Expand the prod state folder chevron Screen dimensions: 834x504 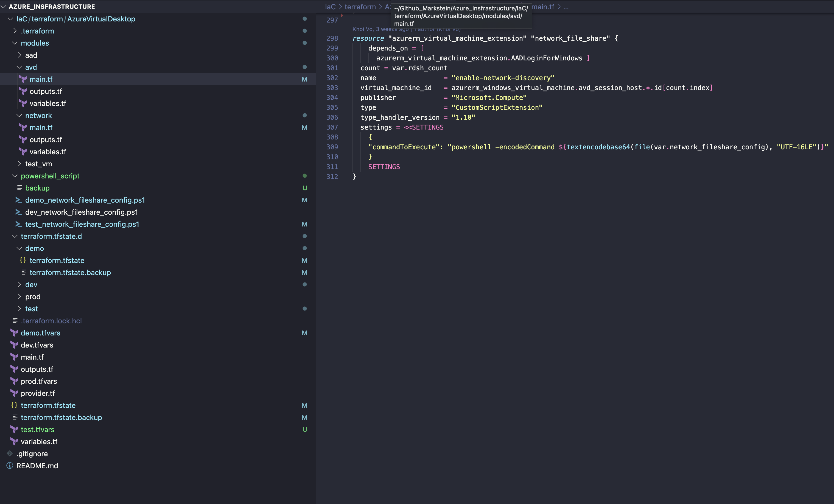[19, 297]
